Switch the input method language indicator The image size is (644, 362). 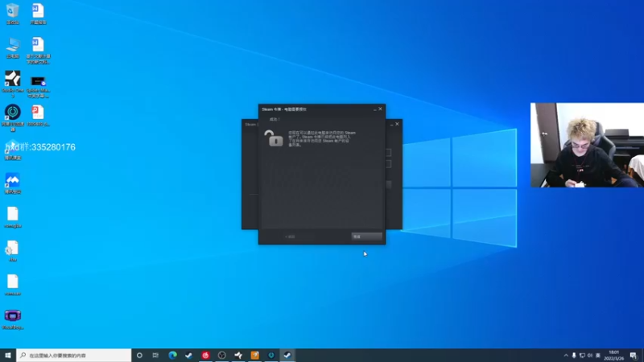(x=598, y=356)
